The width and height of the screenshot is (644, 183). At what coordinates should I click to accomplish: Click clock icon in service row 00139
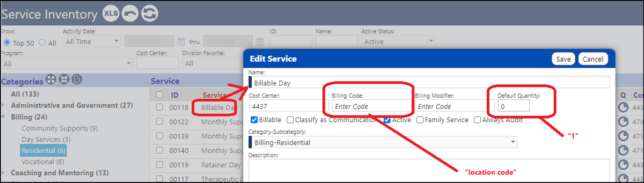623,137
